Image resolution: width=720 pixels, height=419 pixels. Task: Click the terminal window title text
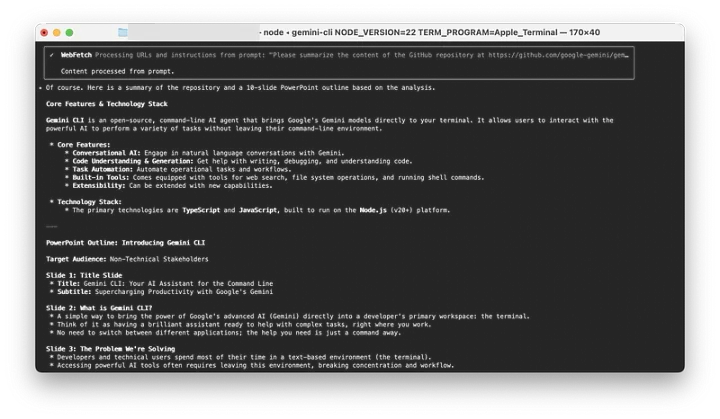pyautogui.click(x=429, y=32)
